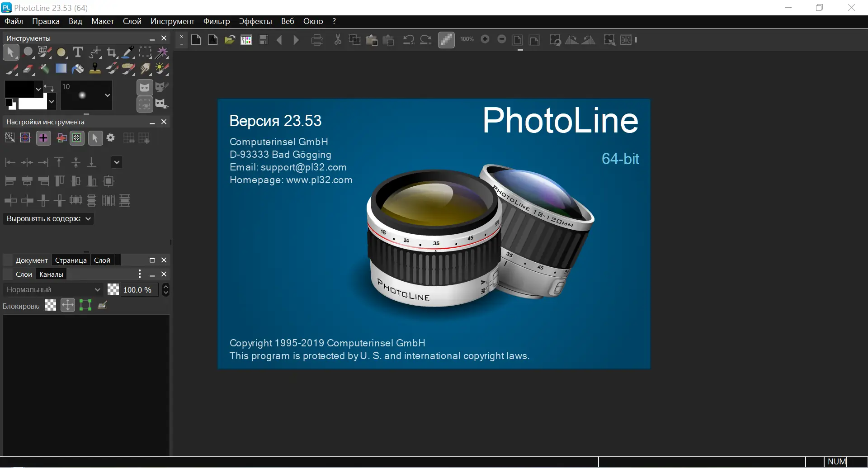868x468 pixels.
Task: Pick the Magic Wand tool
Action: (162, 52)
